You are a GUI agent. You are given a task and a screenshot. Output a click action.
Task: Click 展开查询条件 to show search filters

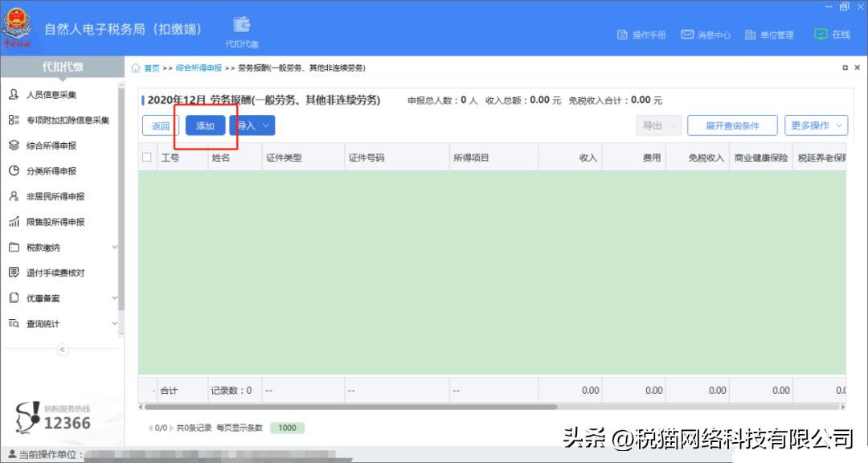coord(731,125)
